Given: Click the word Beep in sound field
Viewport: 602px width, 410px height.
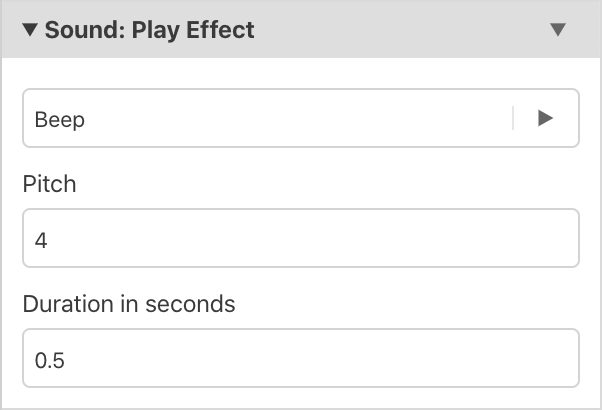Looking at the screenshot, I should 60,119.
